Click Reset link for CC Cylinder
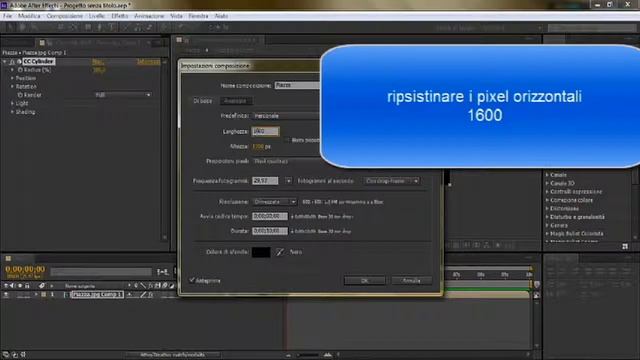 point(98,62)
